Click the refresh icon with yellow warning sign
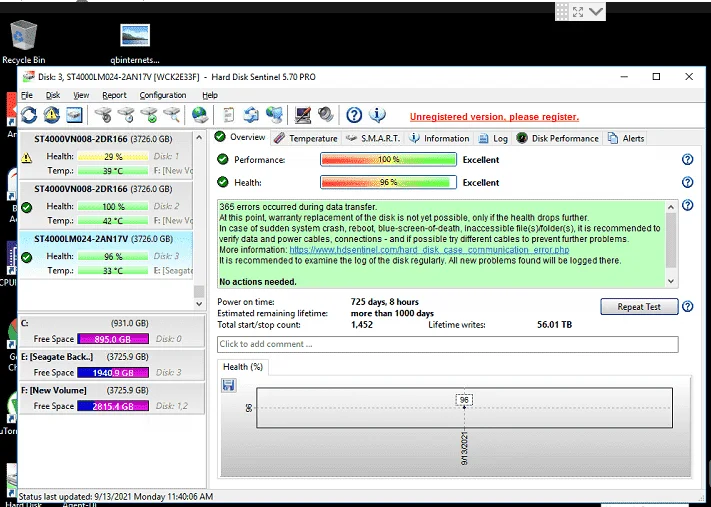 (52, 115)
